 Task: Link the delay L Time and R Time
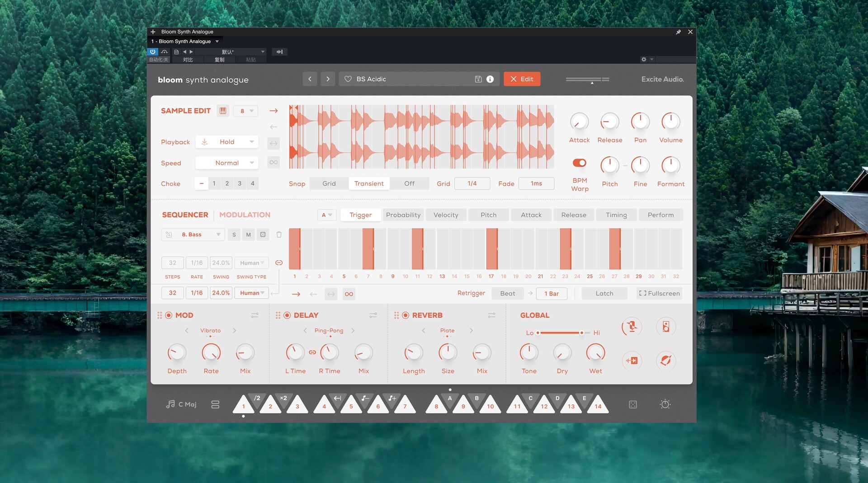click(x=312, y=352)
